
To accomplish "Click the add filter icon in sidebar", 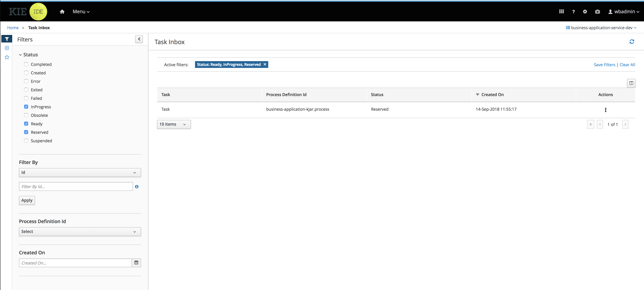I will tap(7, 48).
